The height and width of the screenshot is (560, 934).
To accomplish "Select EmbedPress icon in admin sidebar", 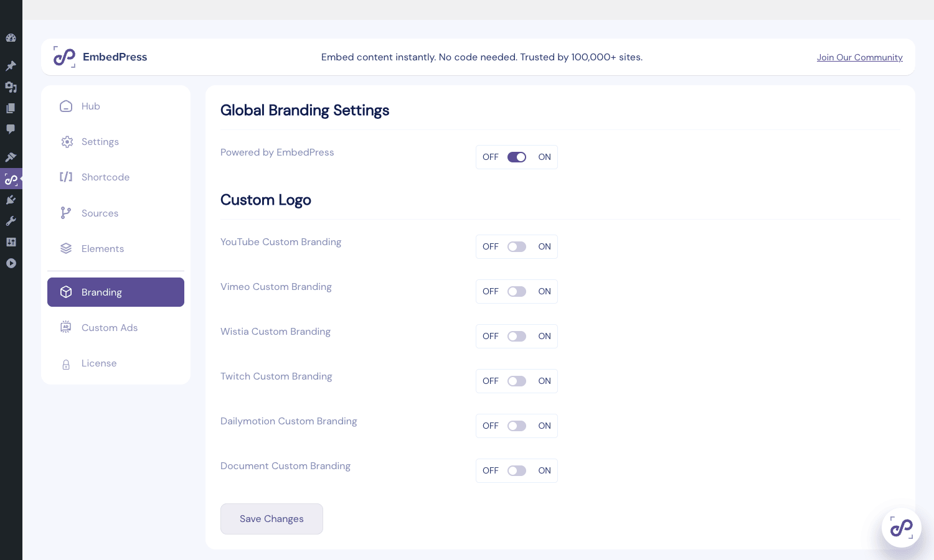I will point(11,179).
